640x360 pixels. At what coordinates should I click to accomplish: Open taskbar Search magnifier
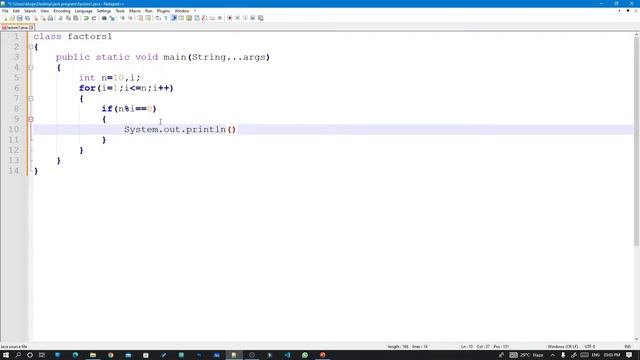[18, 355]
